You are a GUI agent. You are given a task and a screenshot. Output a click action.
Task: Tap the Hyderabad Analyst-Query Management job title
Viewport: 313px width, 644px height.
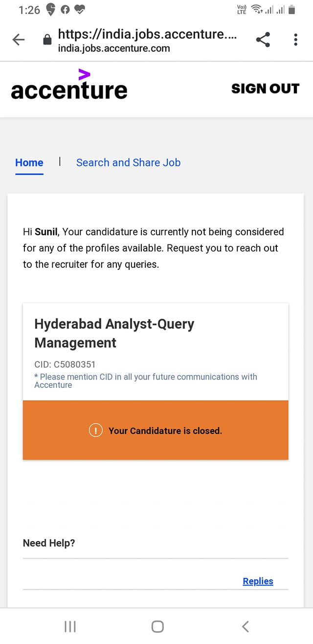click(x=114, y=333)
